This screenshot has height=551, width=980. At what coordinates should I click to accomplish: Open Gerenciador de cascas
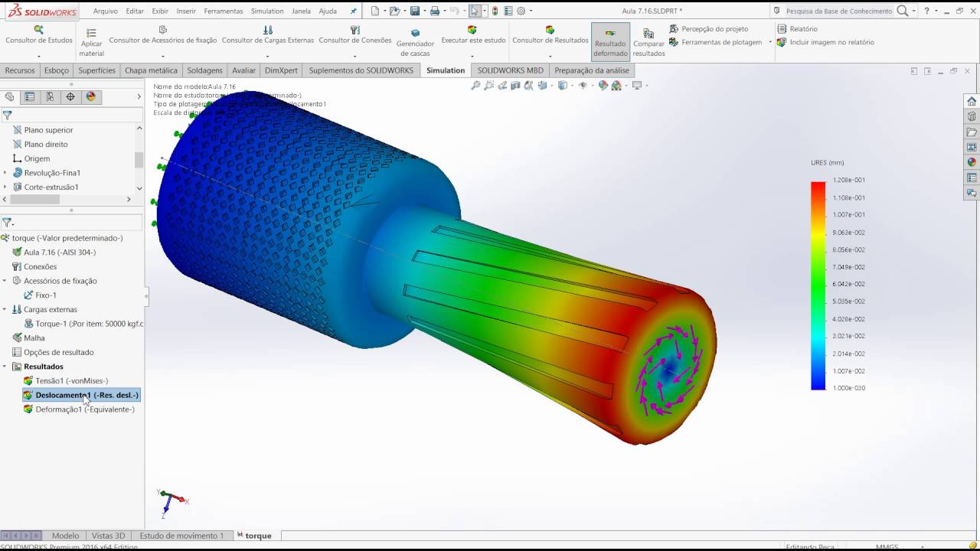pyautogui.click(x=415, y=44)
